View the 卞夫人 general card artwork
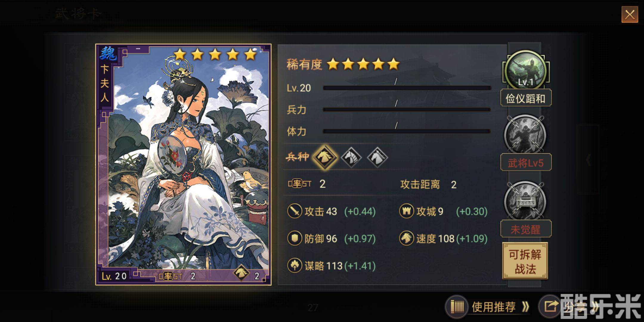 click(183, 165)
